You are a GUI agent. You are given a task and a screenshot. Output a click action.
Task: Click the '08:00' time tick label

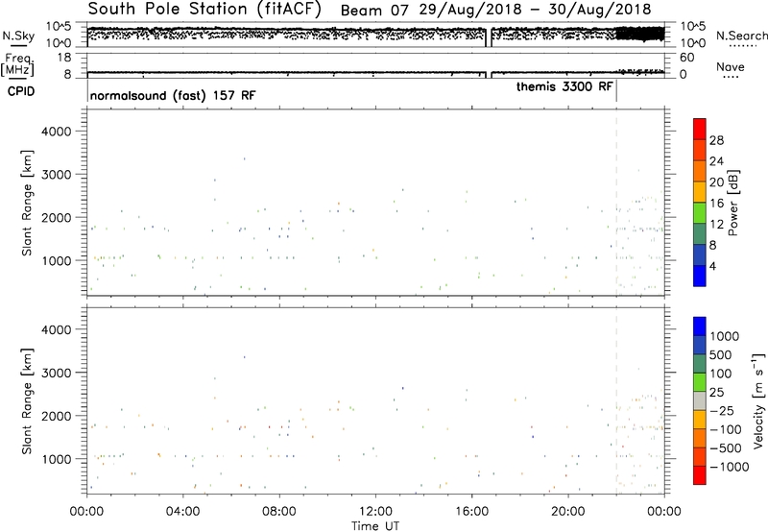[279, 512]
